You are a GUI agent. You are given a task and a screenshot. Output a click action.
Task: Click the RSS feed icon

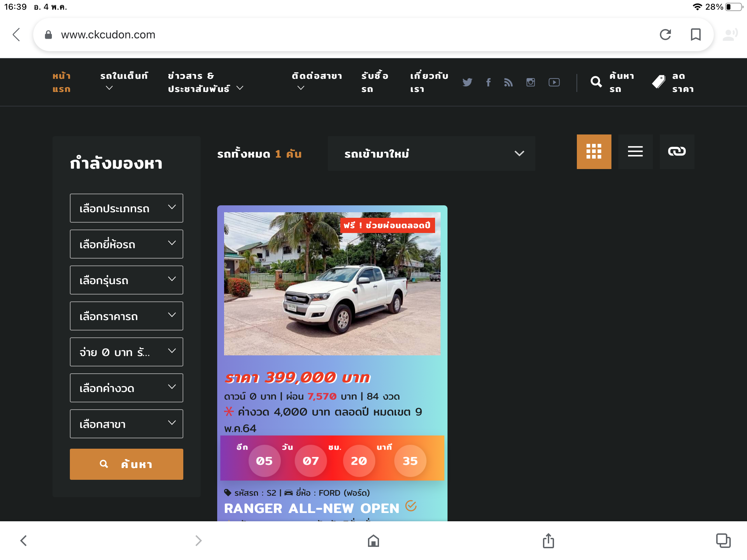pyautogui.click(x=508, y=82)
